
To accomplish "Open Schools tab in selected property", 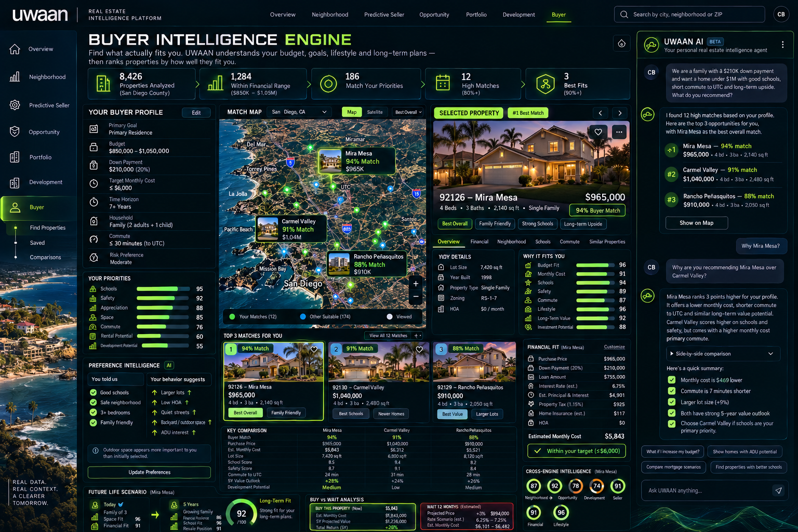I will coord(543,242).
